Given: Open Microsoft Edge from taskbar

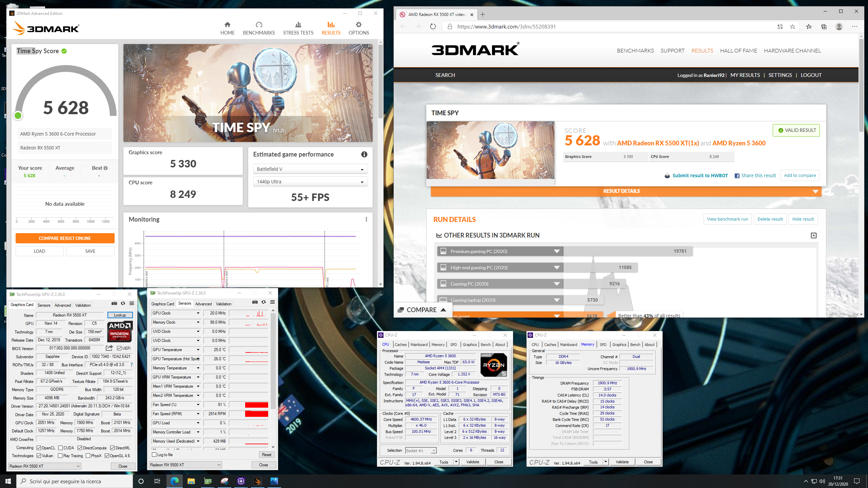Looking at the screenshot, I should 174,481.
